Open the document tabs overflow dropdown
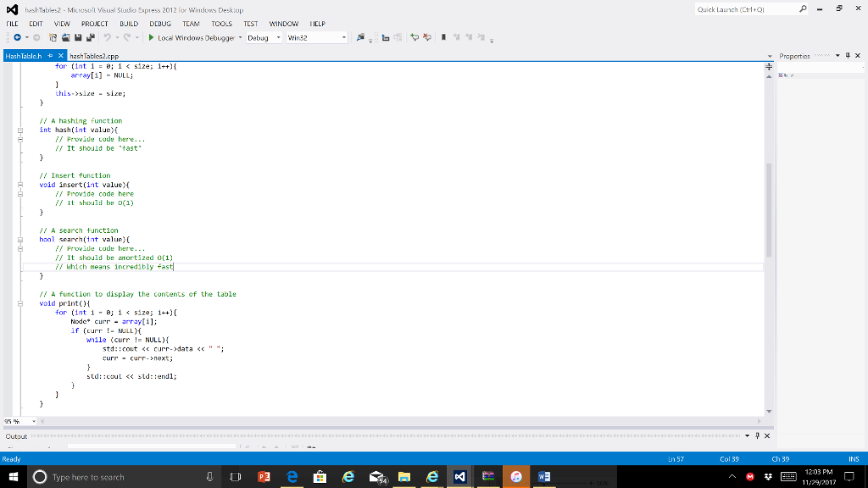The height and width of the screenshot is (488, 868). pyautogui.click(x=770, y=57)
